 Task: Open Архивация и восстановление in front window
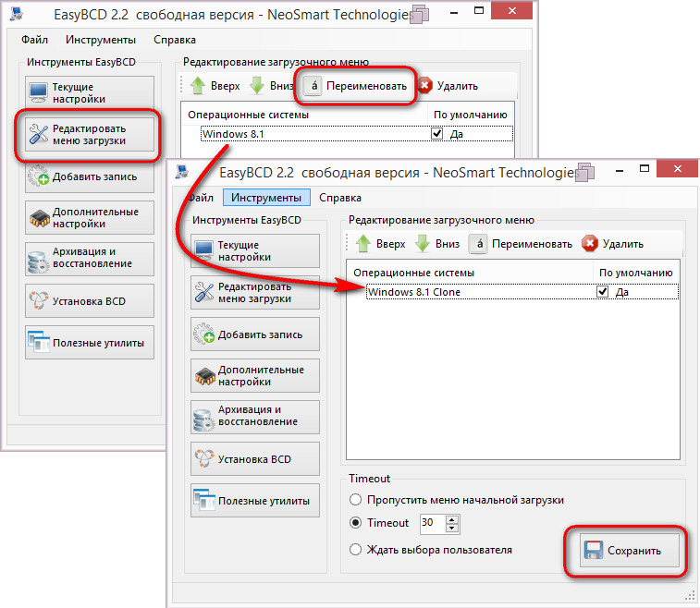255,417
